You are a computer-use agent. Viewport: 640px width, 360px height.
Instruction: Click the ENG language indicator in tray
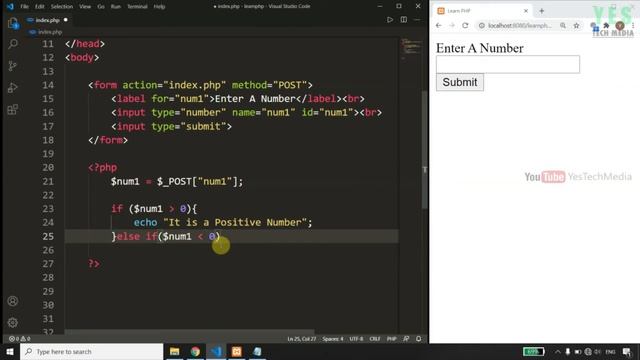click(610, 351)
